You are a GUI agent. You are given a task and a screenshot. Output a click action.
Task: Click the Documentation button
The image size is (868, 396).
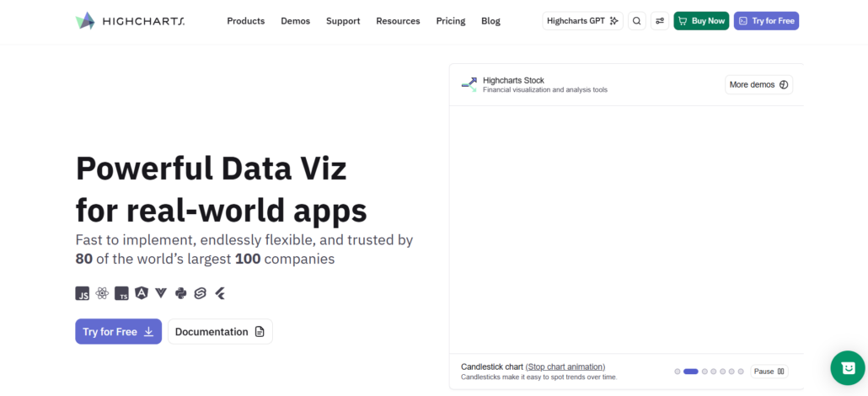[x=220, y=332]
